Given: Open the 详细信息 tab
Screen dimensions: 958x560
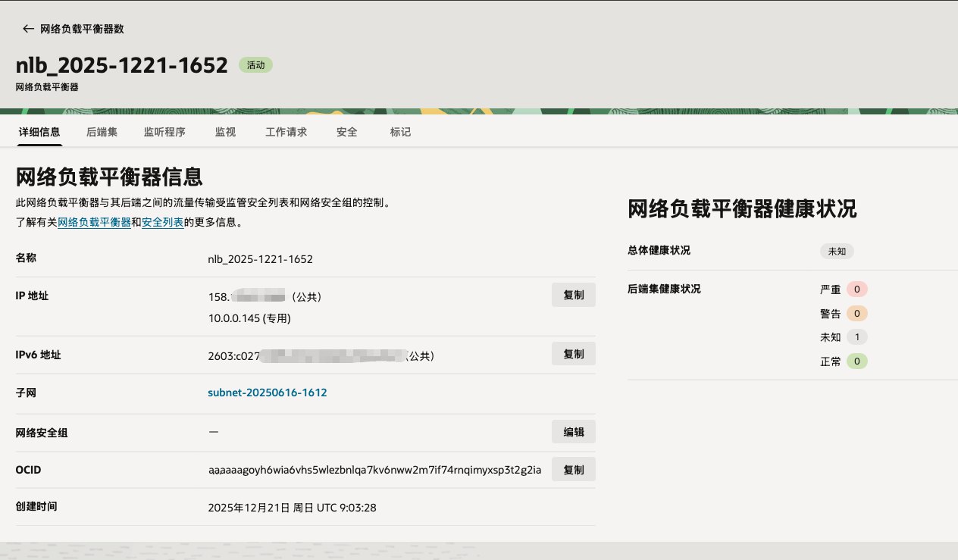Looking at the screenshot, I should [39, 132].
